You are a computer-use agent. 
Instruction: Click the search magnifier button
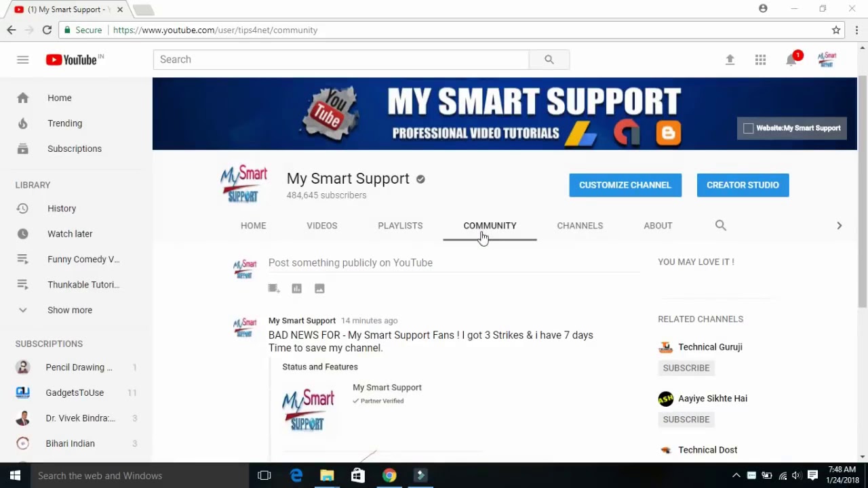coord(549,60)
